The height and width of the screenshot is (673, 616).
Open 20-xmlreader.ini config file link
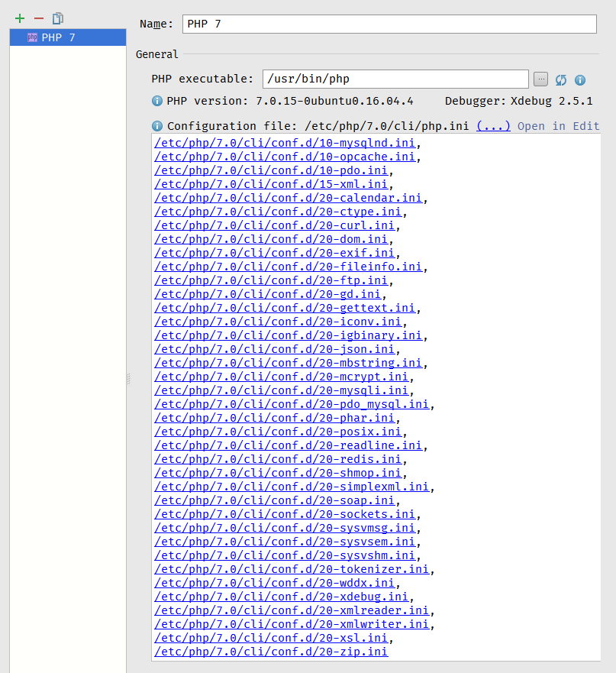[292, 610]
